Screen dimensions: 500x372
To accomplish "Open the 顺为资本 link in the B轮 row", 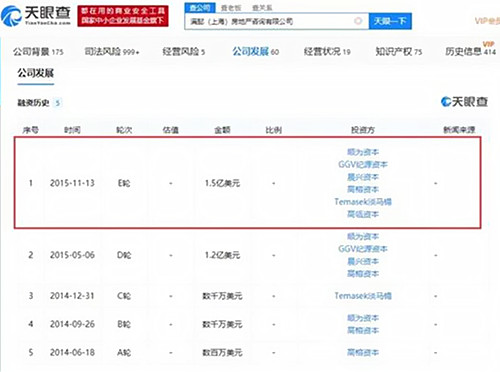I will click(x=363, y=318).
